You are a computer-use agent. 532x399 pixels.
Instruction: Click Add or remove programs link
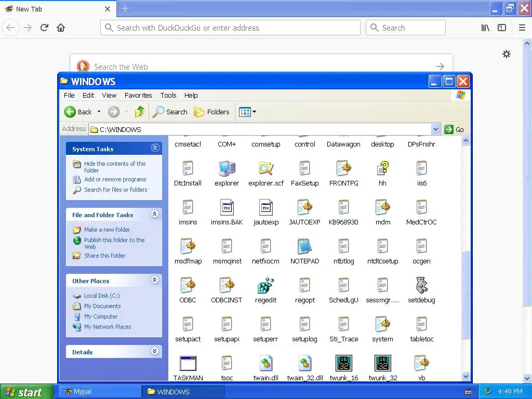(x=115, y=179)
